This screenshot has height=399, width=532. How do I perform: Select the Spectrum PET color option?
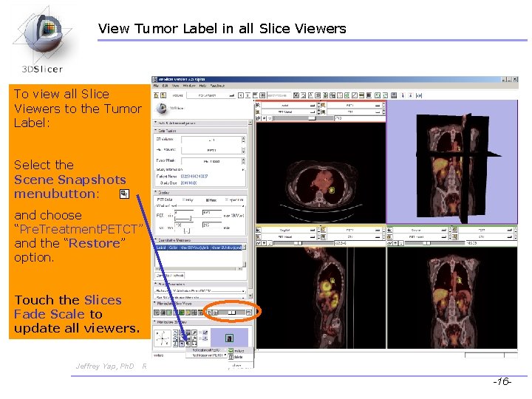(234, 199)
